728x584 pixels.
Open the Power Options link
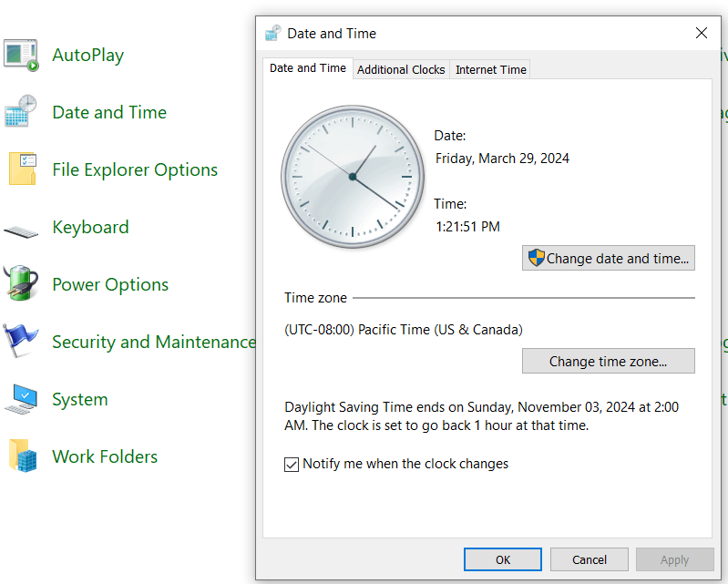[x=110, y=284]
